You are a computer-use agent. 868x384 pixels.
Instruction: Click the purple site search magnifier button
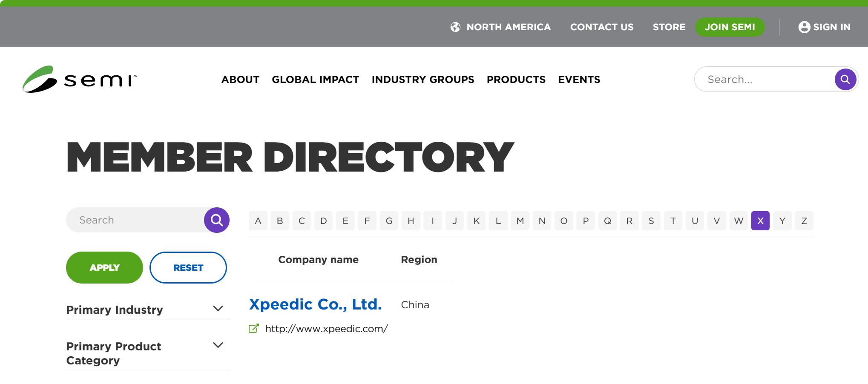845,79
